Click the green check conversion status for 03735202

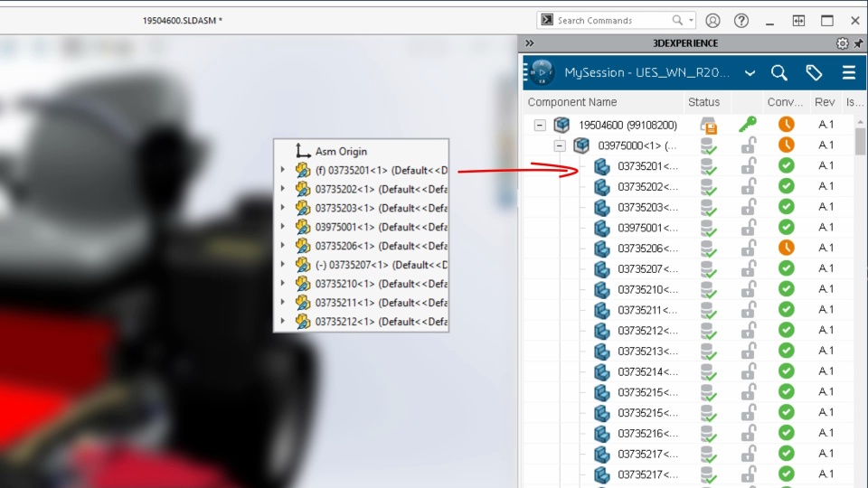click(x=786, y=186)
